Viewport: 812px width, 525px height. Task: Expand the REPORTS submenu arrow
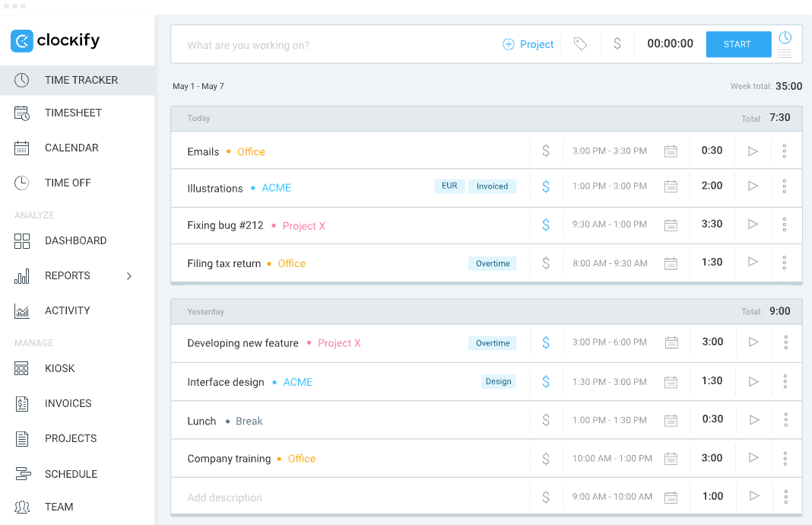click(129, 276)
